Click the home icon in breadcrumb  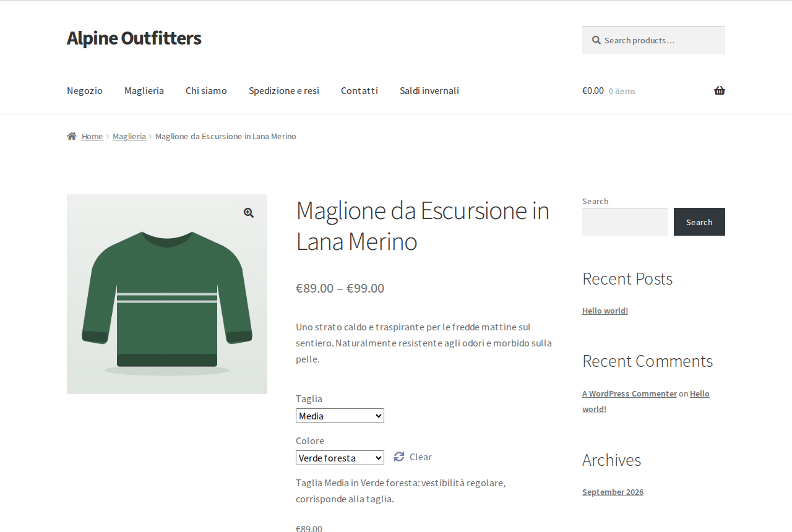coord(72,136)
